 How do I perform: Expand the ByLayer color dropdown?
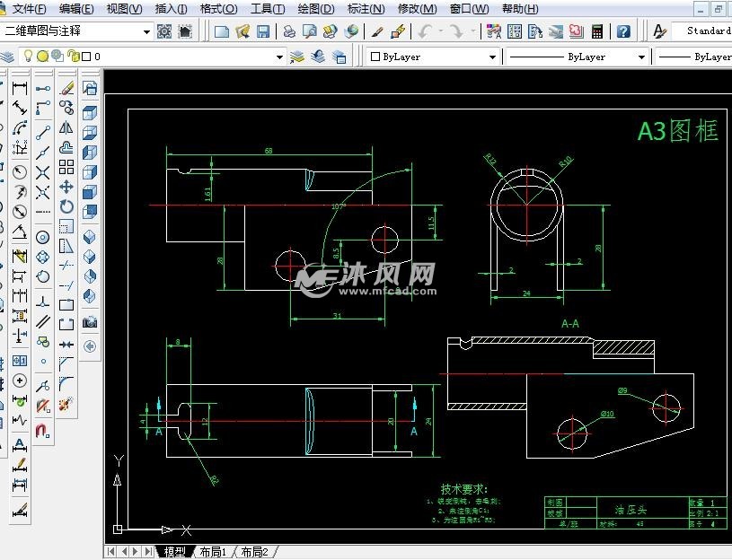[492, 56]
